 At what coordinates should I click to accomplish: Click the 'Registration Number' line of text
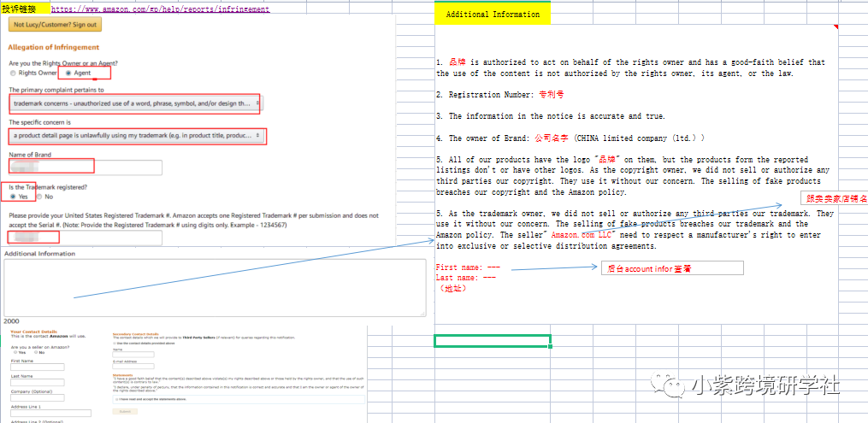pyautogui.click(x=500, y=95)
